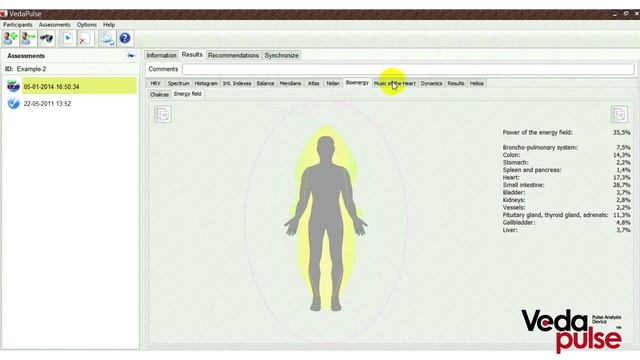This screenshot has height=360, width=640.
Task: Click the human body silhouette figure
Action: [x=326, y=224]
